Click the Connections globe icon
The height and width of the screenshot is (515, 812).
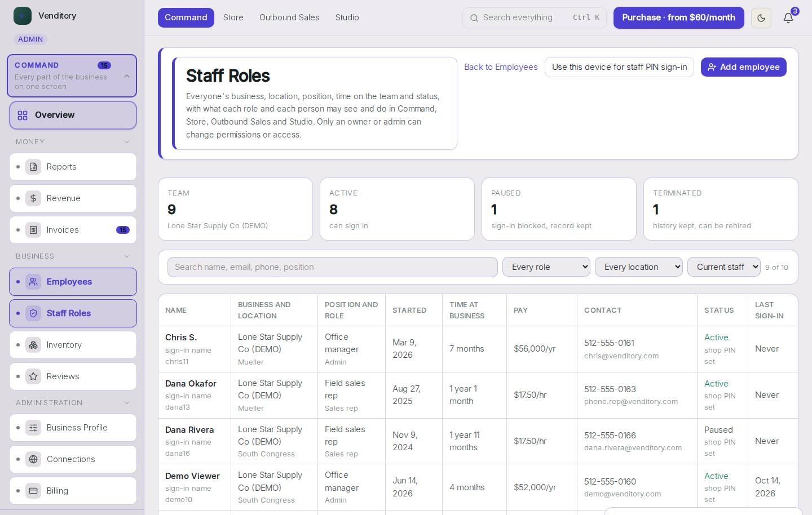click(x=33, y=459)
